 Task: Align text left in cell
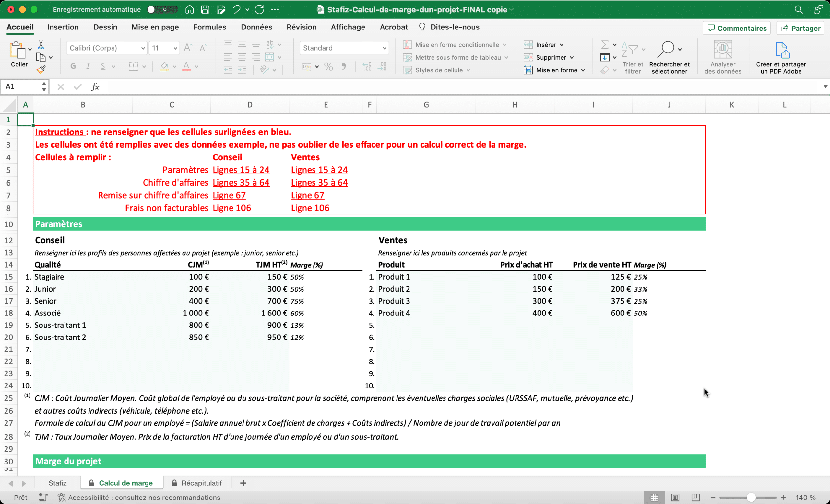(x=228, y=57)
